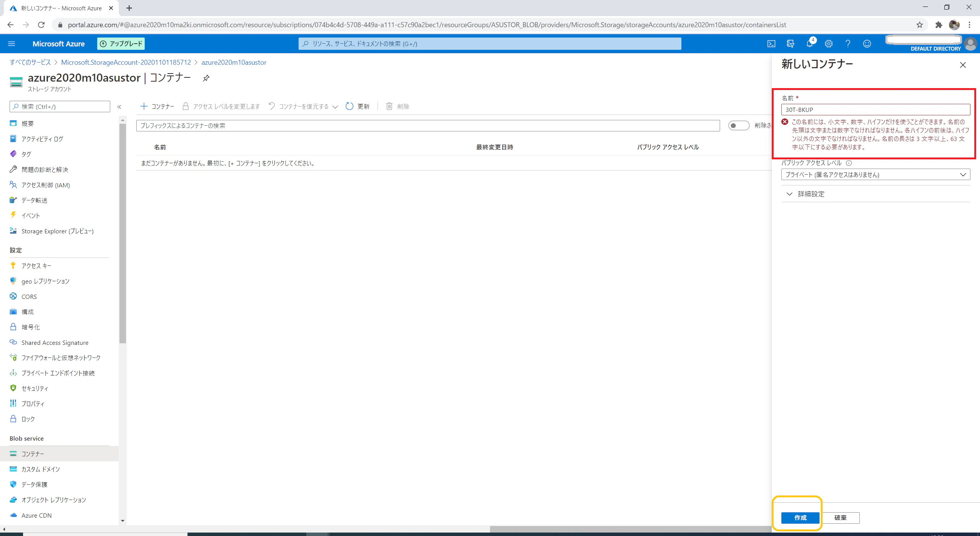Expand the 詳細設定 section
980x536 pixels.
875,194
